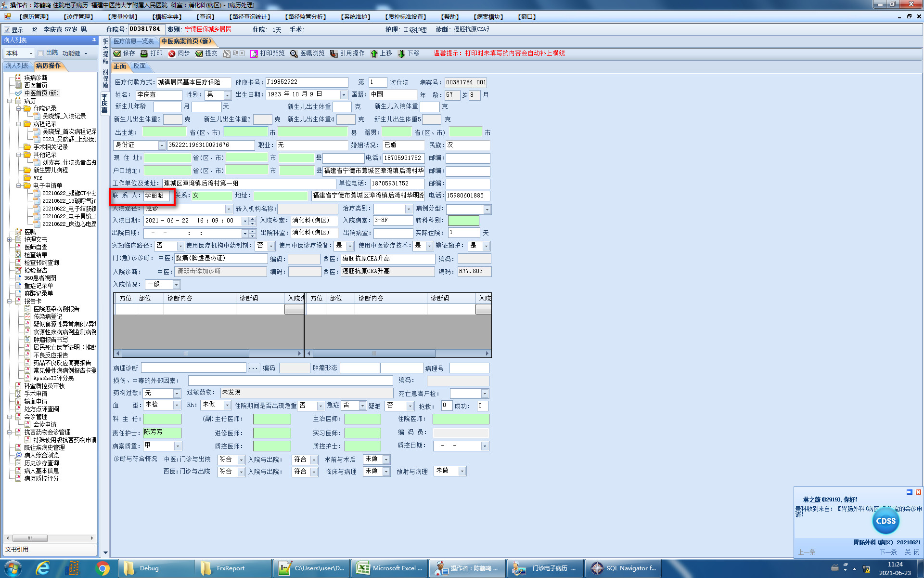This screenshot has height=578, width=924.
Task: Switch to the 反面 tab
Action: click(140, 66)
